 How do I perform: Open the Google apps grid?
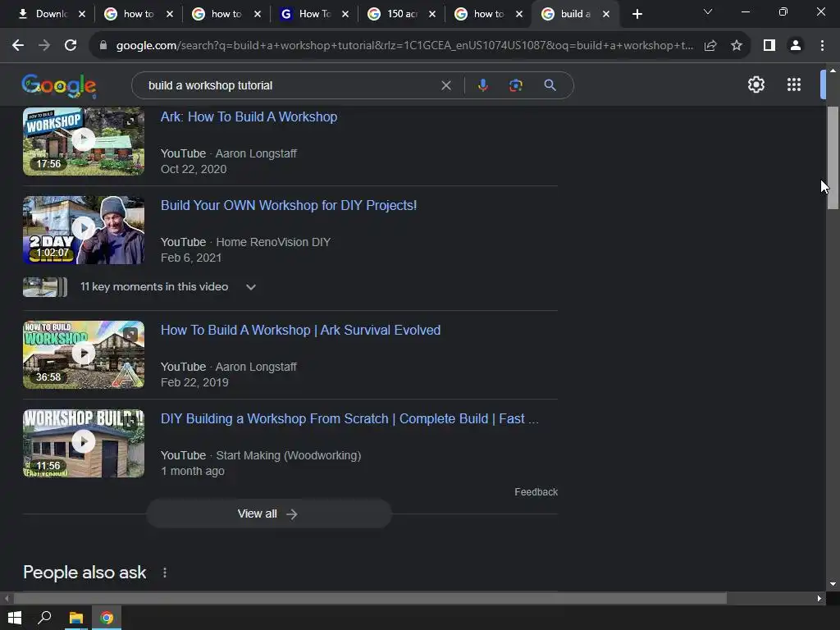click(794, 84)
